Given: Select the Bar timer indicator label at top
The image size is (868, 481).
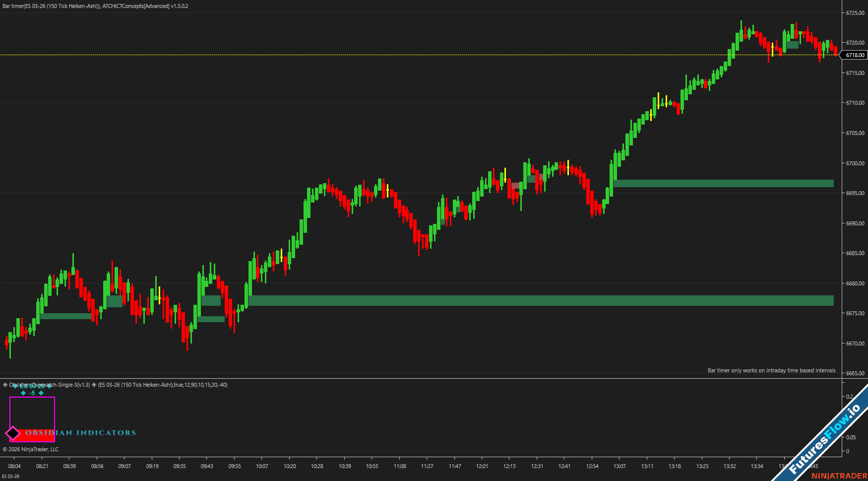Looking at the screenshot, I should point(95,6).
